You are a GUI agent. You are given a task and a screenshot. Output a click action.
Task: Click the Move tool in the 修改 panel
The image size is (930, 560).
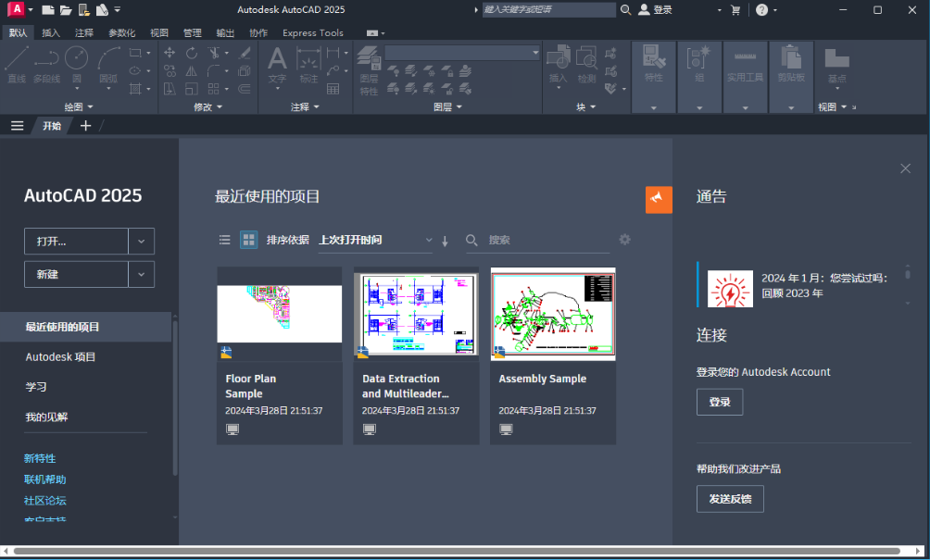coord(170,53)
